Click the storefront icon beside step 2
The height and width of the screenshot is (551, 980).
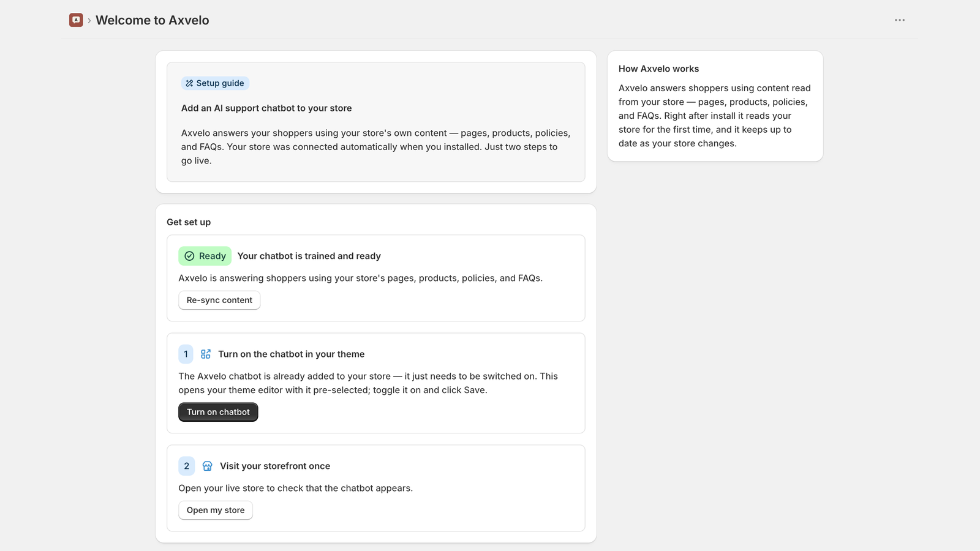tap(208, 466)
